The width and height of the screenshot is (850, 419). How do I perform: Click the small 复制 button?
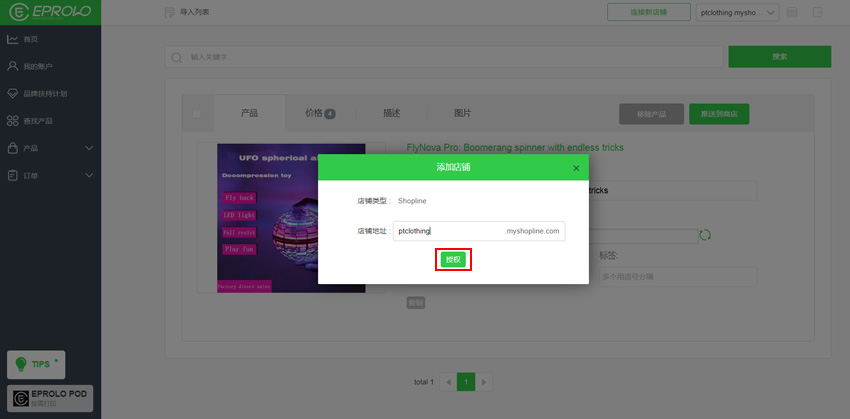pos(416,303)
